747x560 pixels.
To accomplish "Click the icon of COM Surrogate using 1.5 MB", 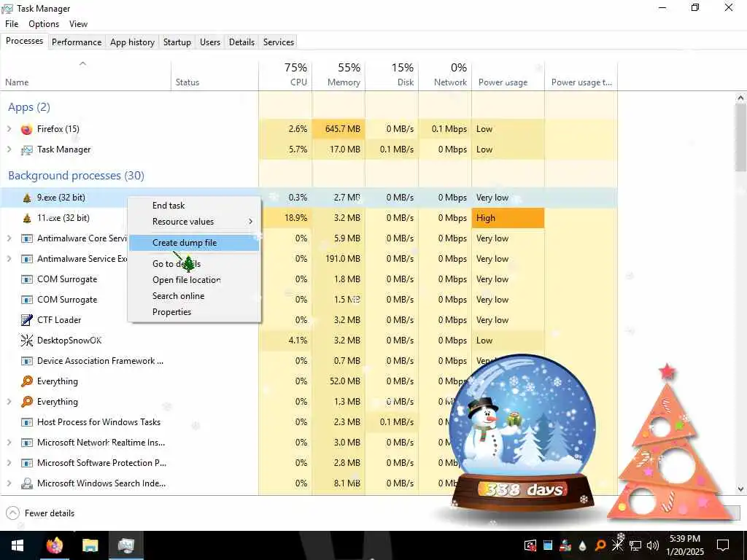I will (x=27, y=300).
